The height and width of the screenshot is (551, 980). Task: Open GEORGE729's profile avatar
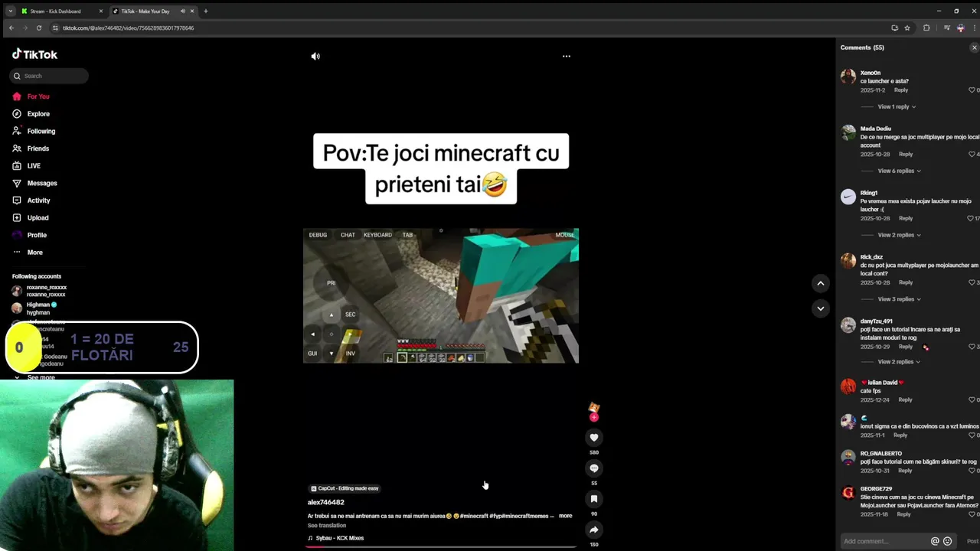point(848,492)
